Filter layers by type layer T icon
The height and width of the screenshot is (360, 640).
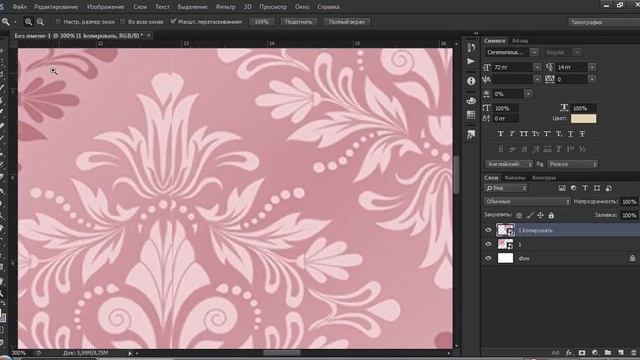(585, 188)
